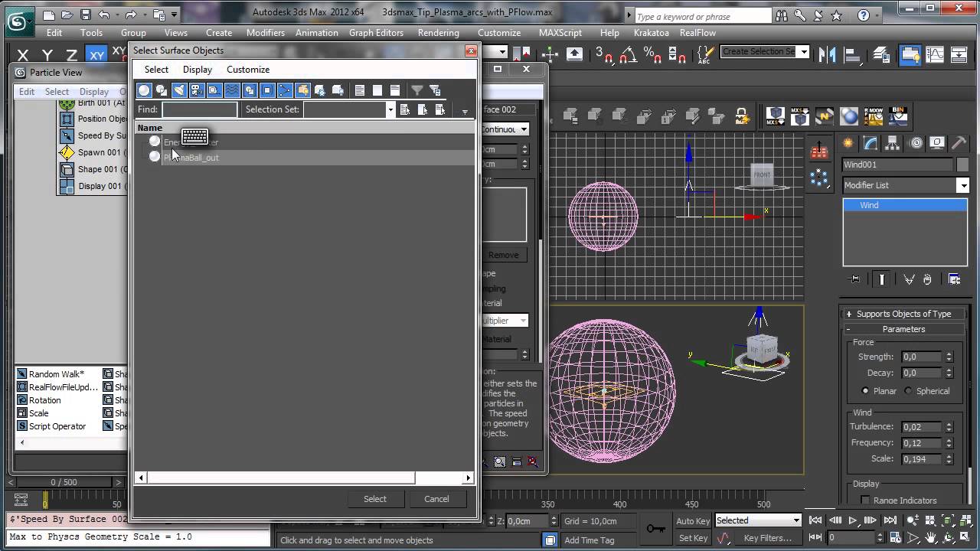Open Curve Editor from main toolbar
This screenshot has height=551, width=980.
pos(935,54)
